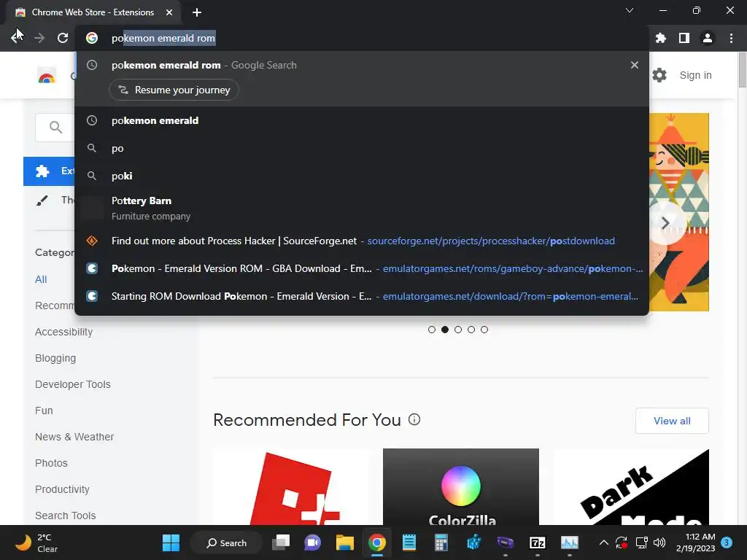Click View all recommended extensions
Screen dimensions: 747x560
tap(672, 421)
